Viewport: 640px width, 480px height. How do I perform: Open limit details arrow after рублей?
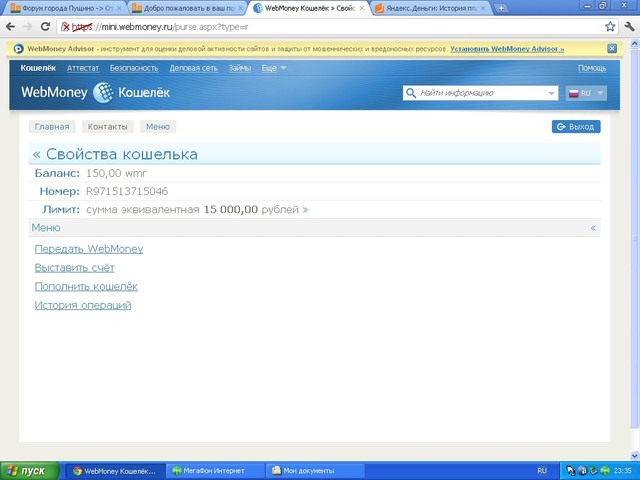pyautogui.click(x=305, y=210)
